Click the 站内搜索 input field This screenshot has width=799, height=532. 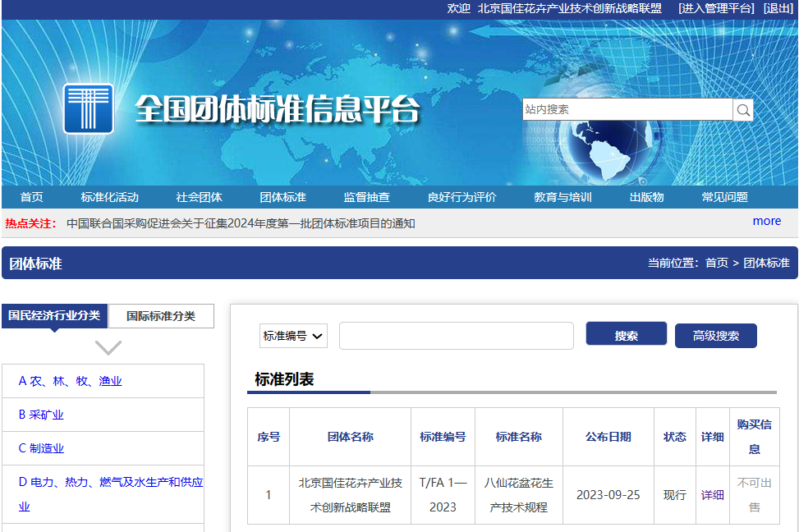coord(627,109)
